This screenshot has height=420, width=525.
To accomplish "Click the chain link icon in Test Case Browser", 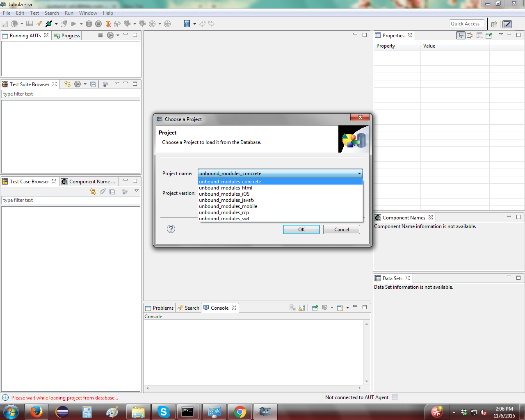I will click(103, 192).
